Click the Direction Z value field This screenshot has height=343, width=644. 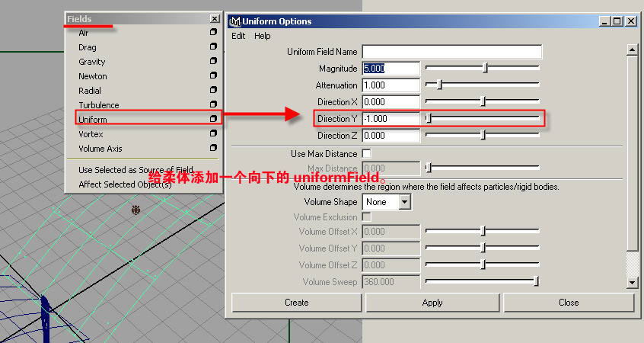pos(391,136)
